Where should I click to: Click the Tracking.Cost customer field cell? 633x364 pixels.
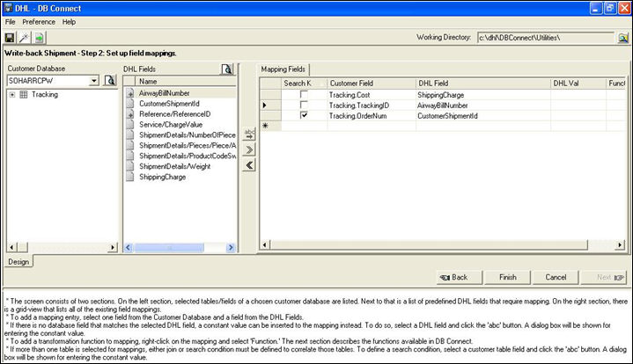pos(372,95)
